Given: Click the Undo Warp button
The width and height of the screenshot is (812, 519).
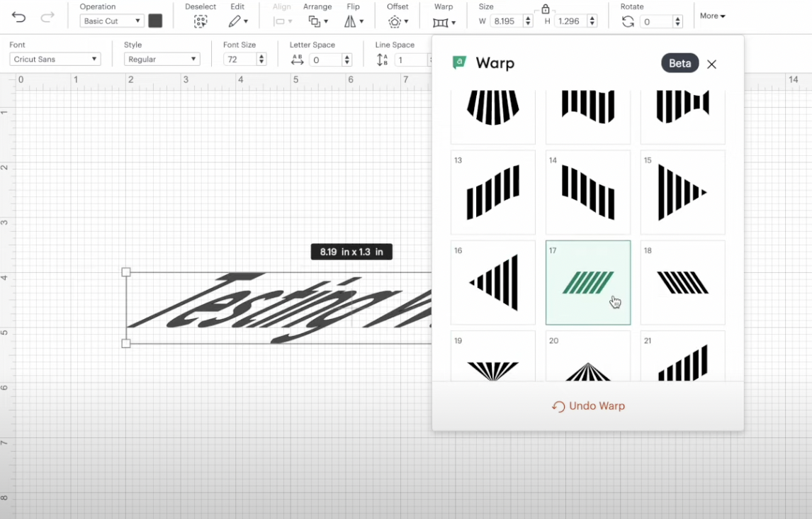Looking at the screenshot, I should click(x=587, y=406).
